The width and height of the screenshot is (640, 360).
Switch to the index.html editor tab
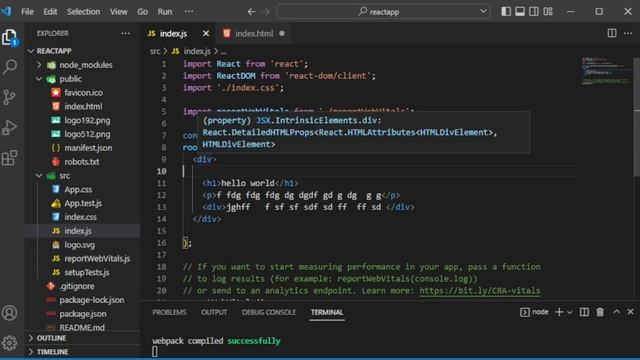(253, 33)
